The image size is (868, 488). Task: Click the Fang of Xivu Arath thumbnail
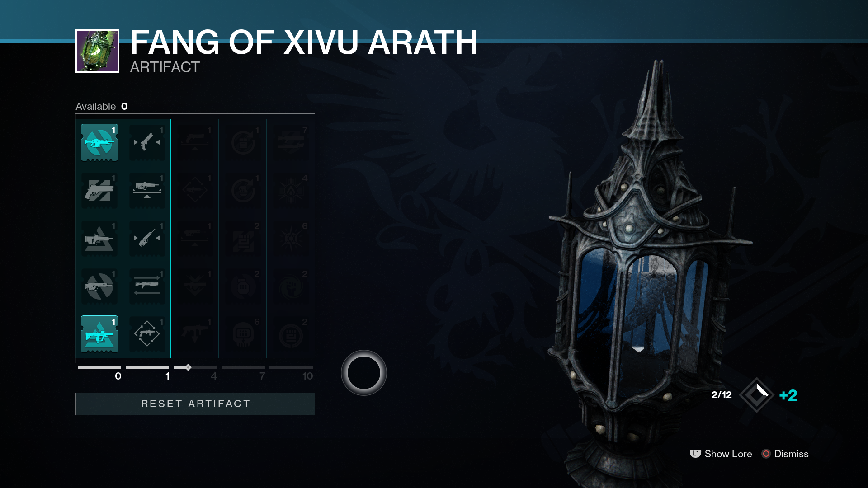coord(97,51)
